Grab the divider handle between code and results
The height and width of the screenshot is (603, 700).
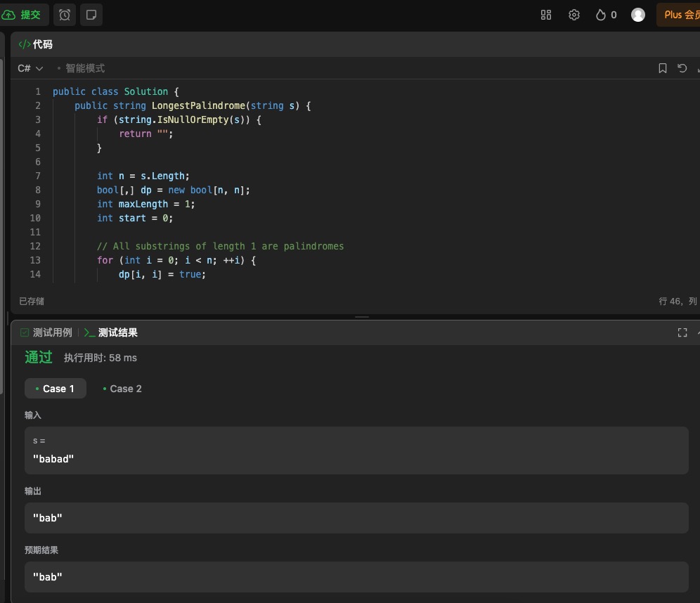362,317
